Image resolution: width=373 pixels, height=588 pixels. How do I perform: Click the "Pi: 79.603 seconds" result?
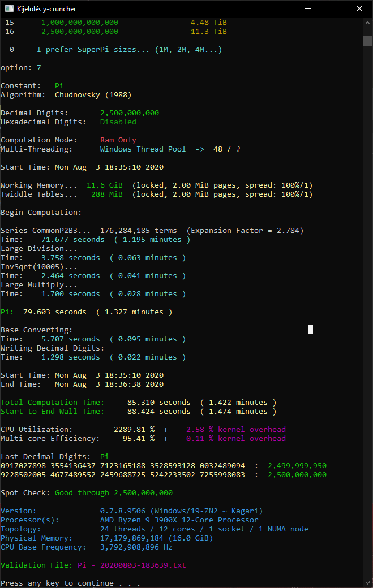point(44,312)
